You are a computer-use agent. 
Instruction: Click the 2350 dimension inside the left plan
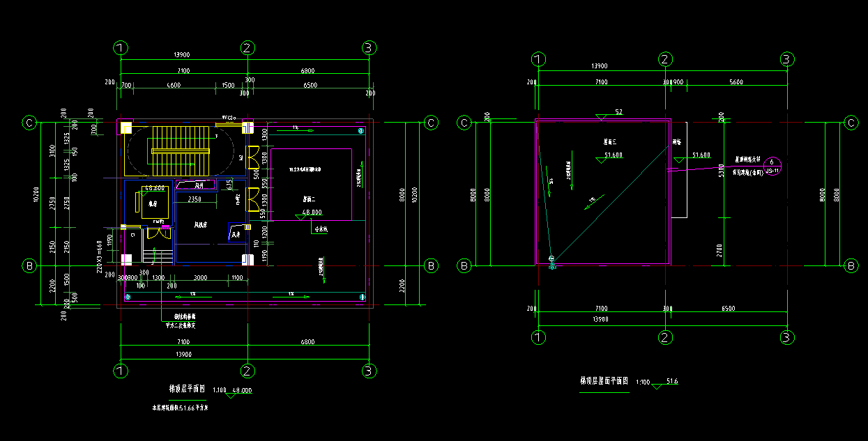[195, 199]
